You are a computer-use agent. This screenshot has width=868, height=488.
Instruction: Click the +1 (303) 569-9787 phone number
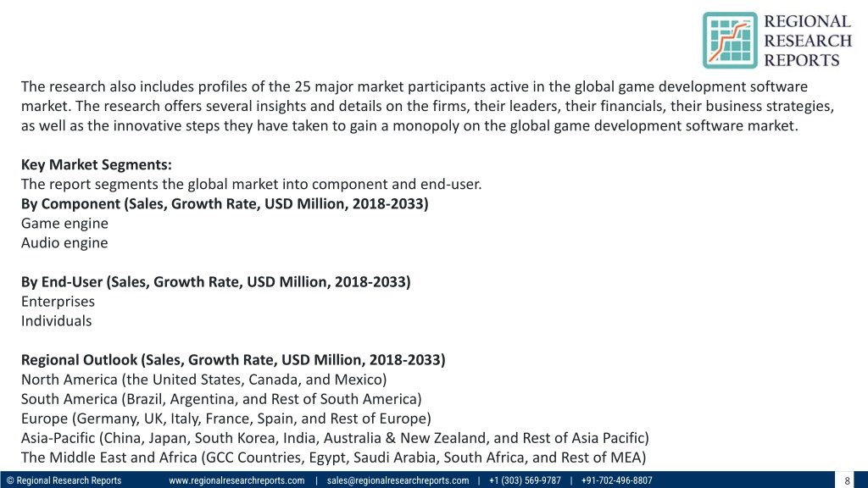point(525,480)
